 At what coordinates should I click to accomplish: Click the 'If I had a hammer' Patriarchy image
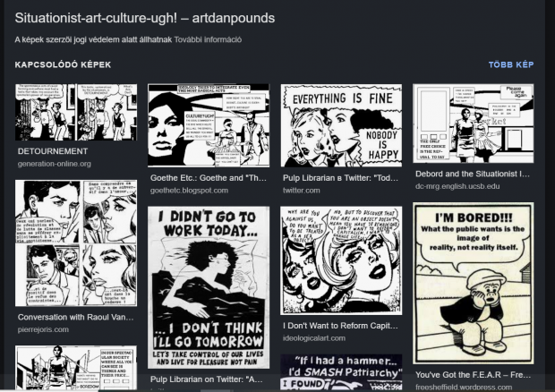pos(341,371)
